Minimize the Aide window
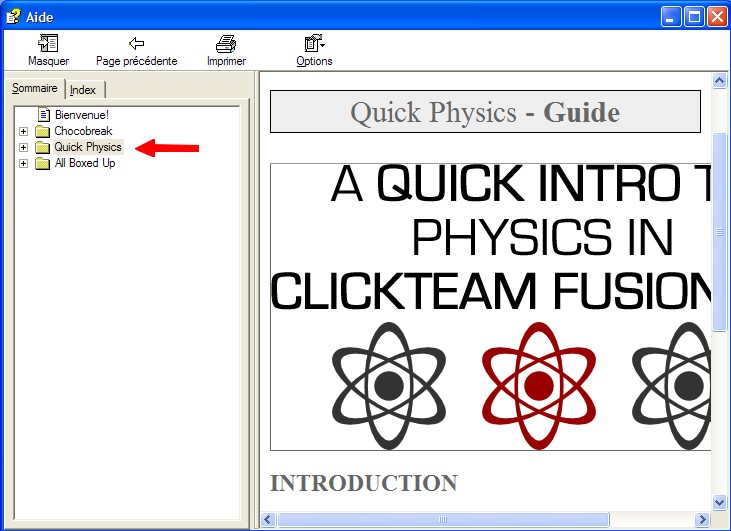This screenshot has width=731, height=531. click(671, 17)
